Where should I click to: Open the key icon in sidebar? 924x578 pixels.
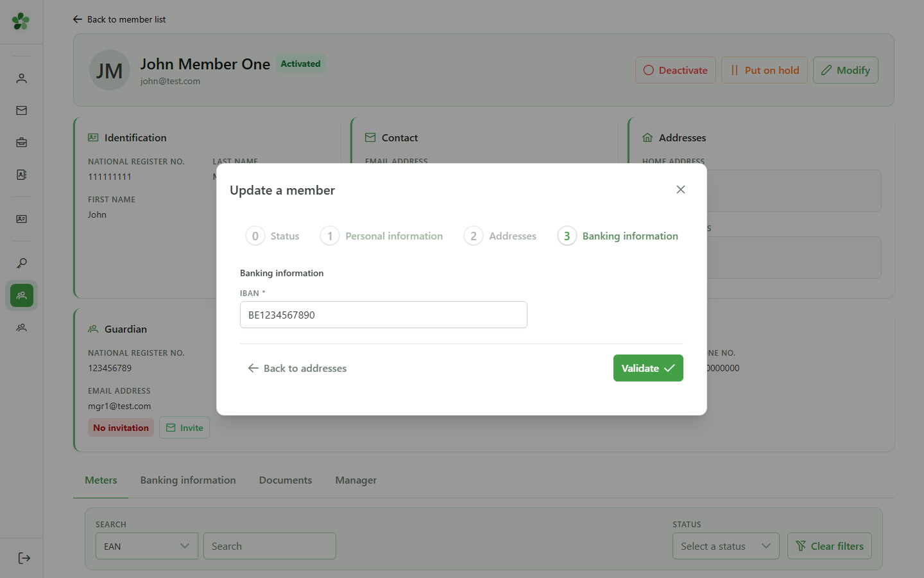pos(21,263)
